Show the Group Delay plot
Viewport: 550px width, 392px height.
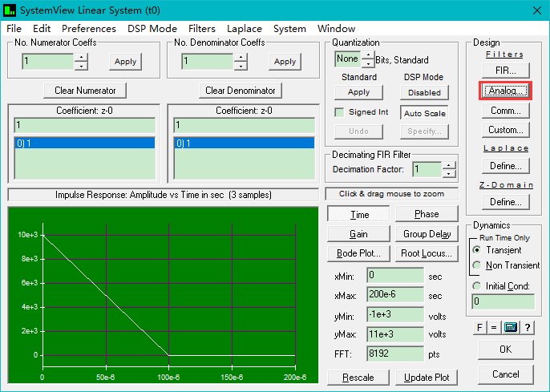click(x=427, y=234)
